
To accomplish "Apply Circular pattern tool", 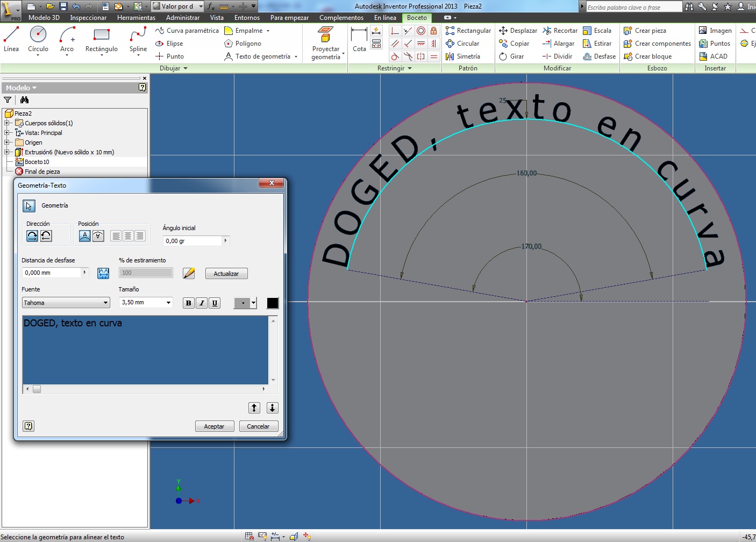I will [x=462, y=44].
